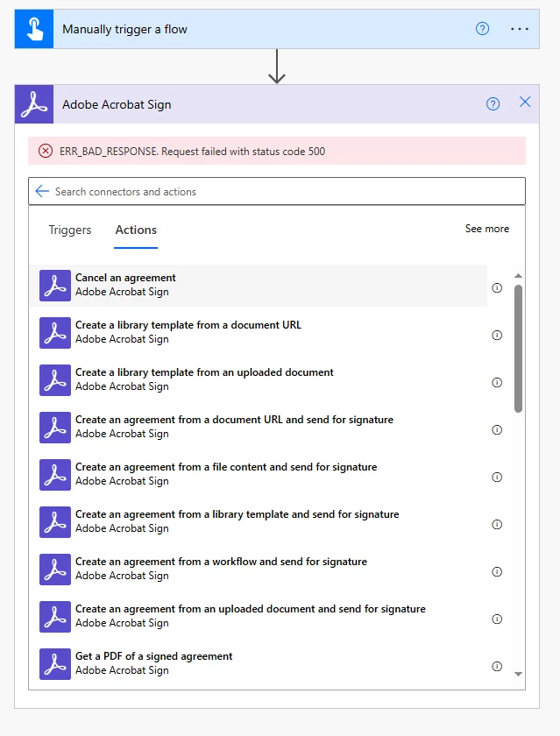The image size is (560, 736).
Task: Click Acrobat icon beside agreement from document URL
Action: (x=55, y=428)
